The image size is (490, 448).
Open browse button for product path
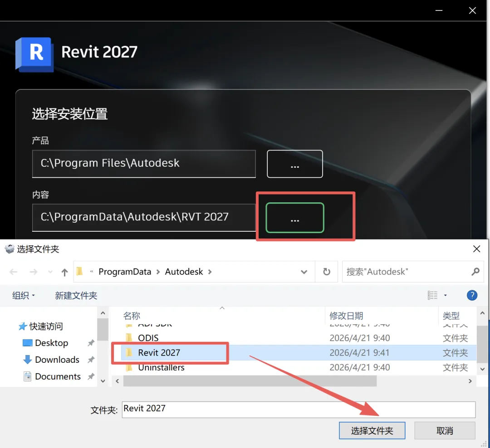(x=295, y=164)
